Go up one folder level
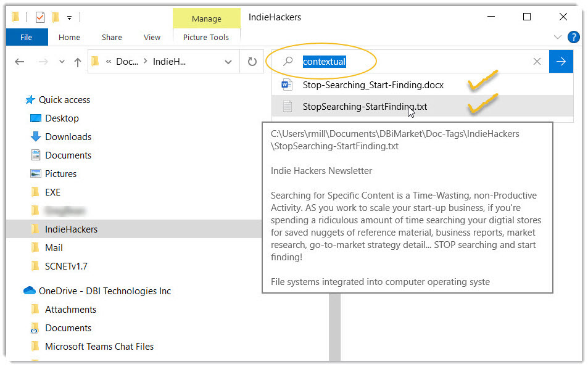The height and width of the screenshot is (367, 588). (x=78, y=62)
